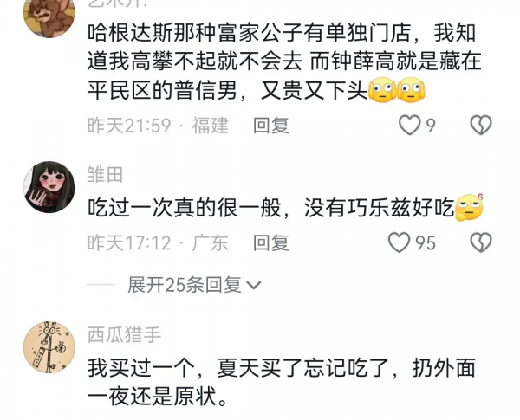Open 雏田's profile avatar
This screenshot has height=420, width=520.
point(49,187)
